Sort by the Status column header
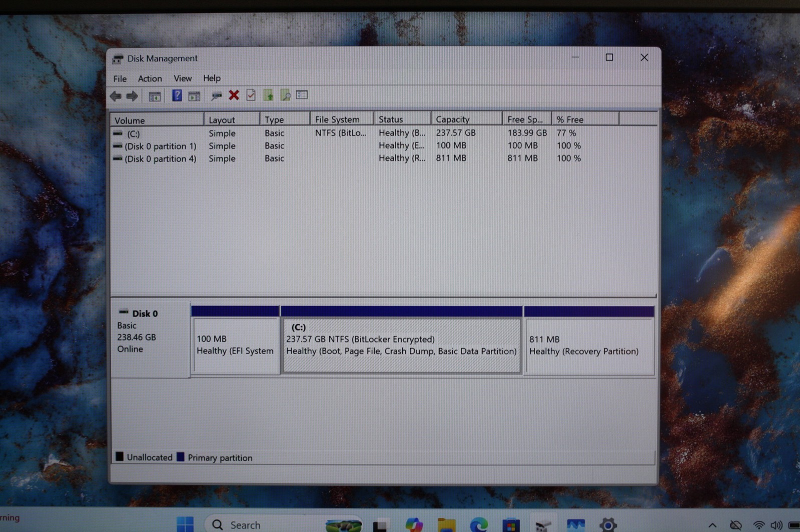This screenshot has height=532, width=800. pyautogui.click(x=402, y=119)
